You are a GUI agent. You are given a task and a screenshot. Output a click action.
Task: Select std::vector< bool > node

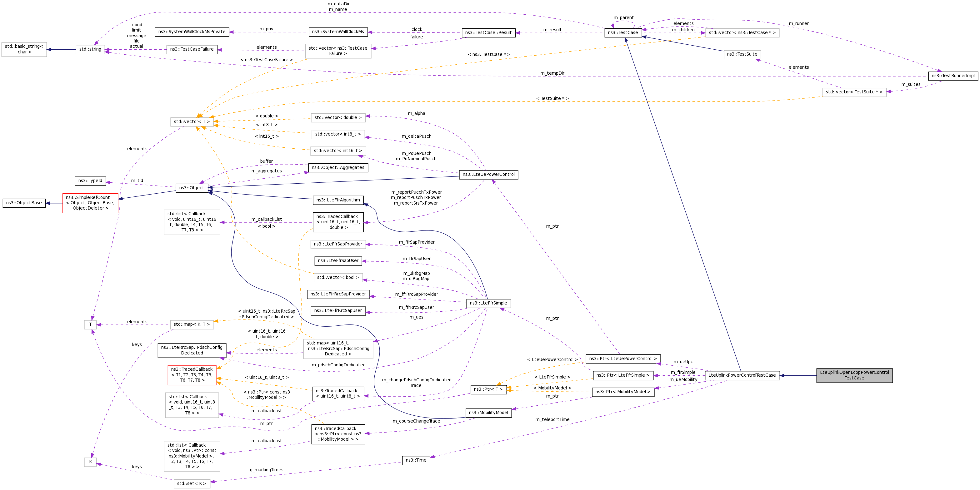point(338,278)
